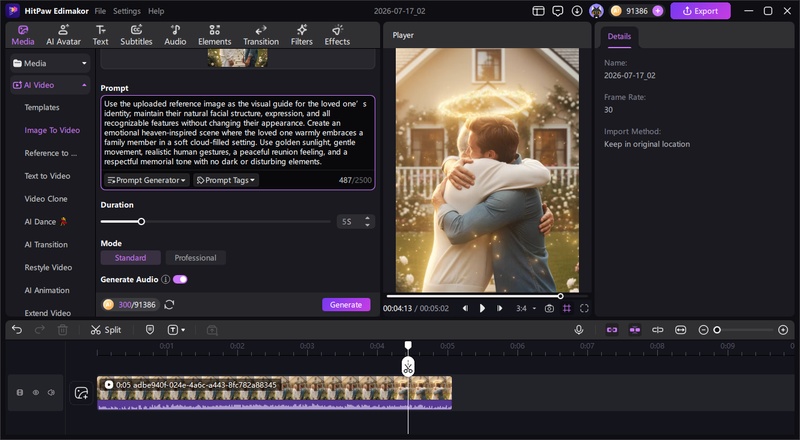
Task: Open the Transition tab
Action: point(261,35)
